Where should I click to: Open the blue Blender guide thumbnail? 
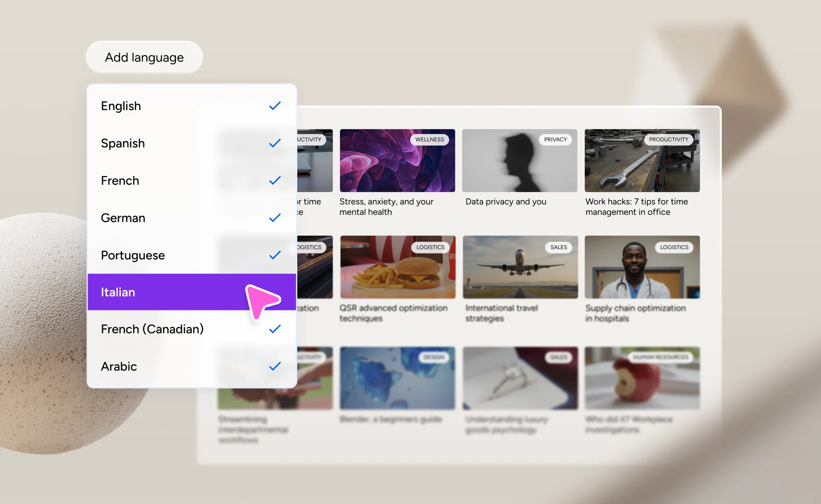397,378
